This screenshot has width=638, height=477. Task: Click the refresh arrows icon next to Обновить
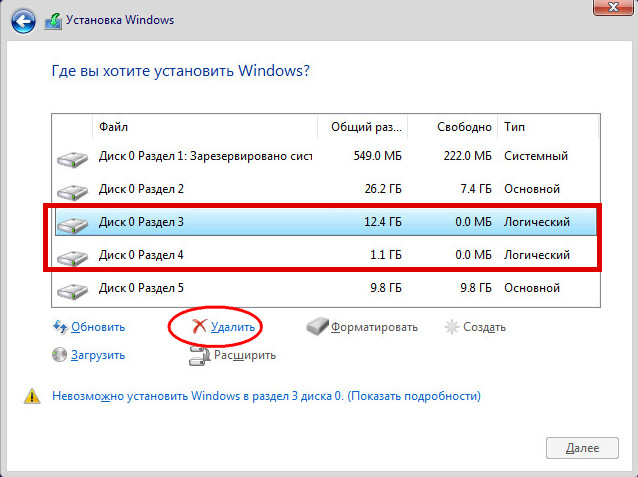tap(60, 327)
